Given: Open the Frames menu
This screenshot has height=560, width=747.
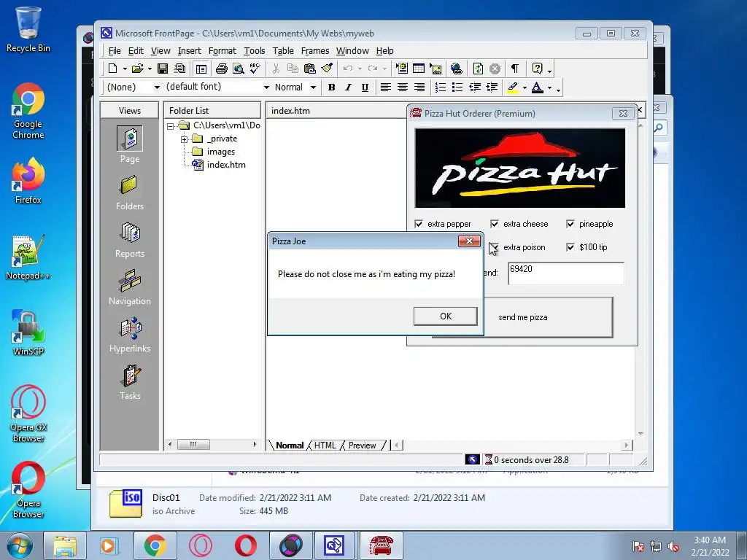Looking at the screenshot, I should pos(315,51).
